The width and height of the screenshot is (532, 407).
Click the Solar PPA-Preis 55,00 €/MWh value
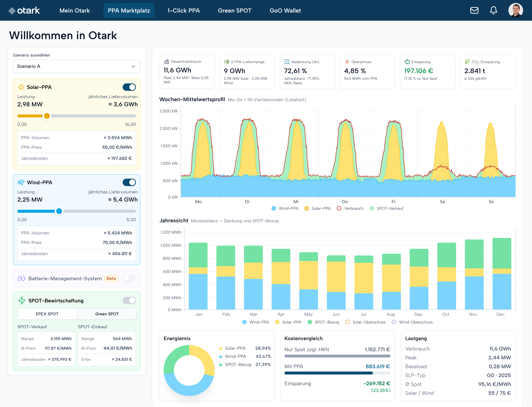(x=117, y=147)
